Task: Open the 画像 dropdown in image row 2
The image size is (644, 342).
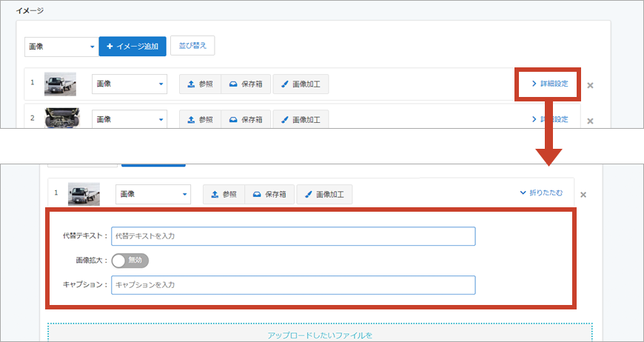Action: pyautogui.click(x=130, y=119)
